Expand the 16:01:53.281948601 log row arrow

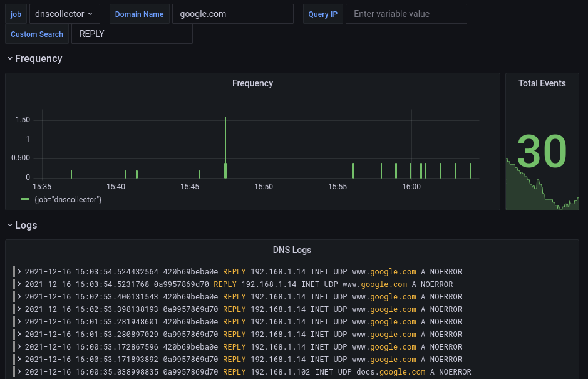(x=19, y=322)
